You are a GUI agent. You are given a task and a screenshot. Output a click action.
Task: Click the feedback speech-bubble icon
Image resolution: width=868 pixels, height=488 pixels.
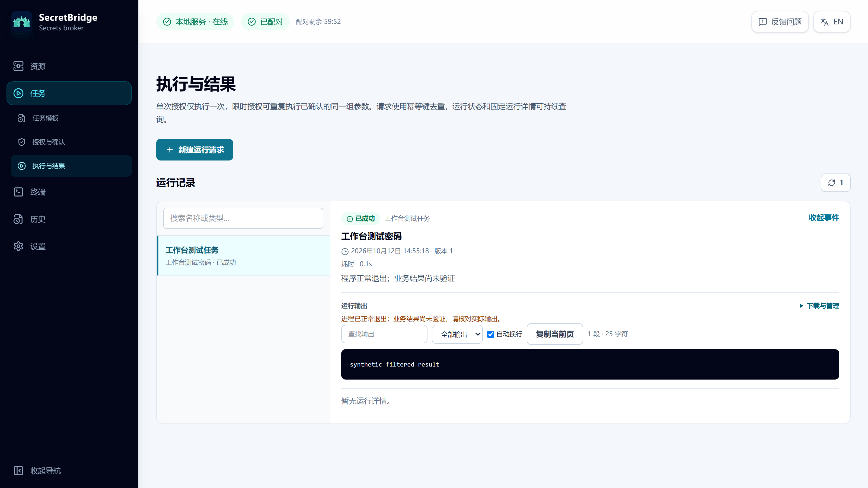pyautogui.click(x=762, y=22)
